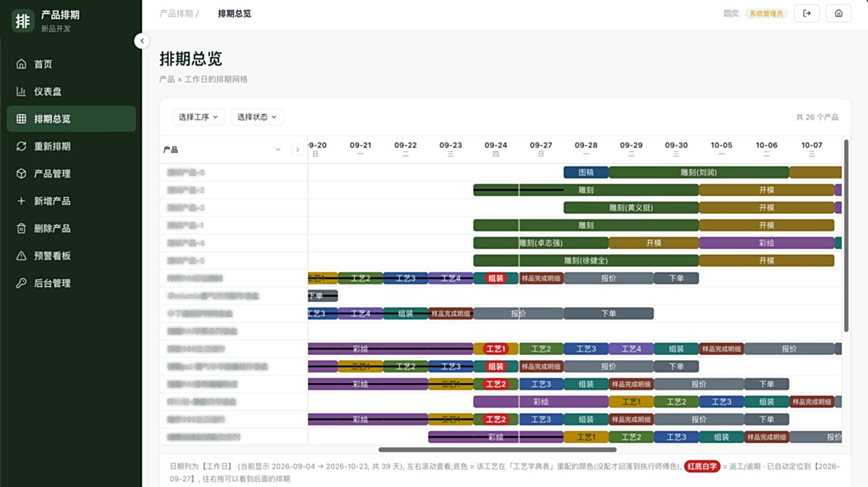Click the home icon button in header
Viewport: 868px width, 487px height.
(x=839, y=13)
